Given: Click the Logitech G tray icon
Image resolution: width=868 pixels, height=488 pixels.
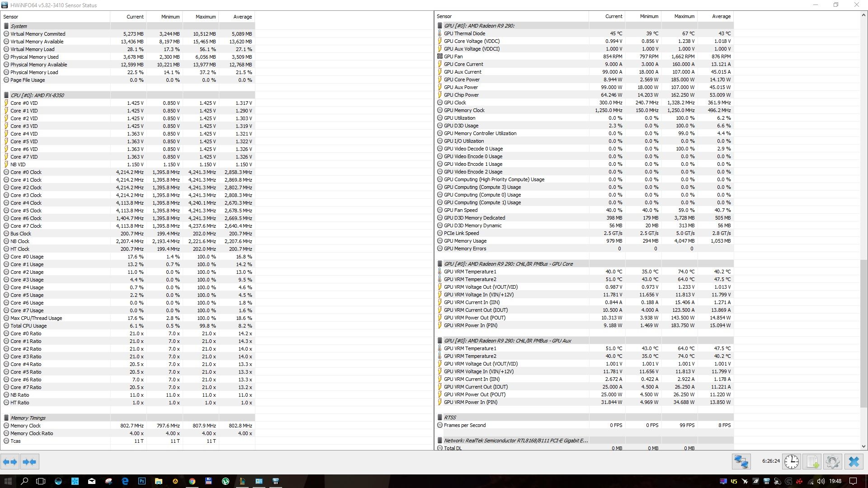Looking at the screenshot, I should pyautogui.click(x=789, y=481).
